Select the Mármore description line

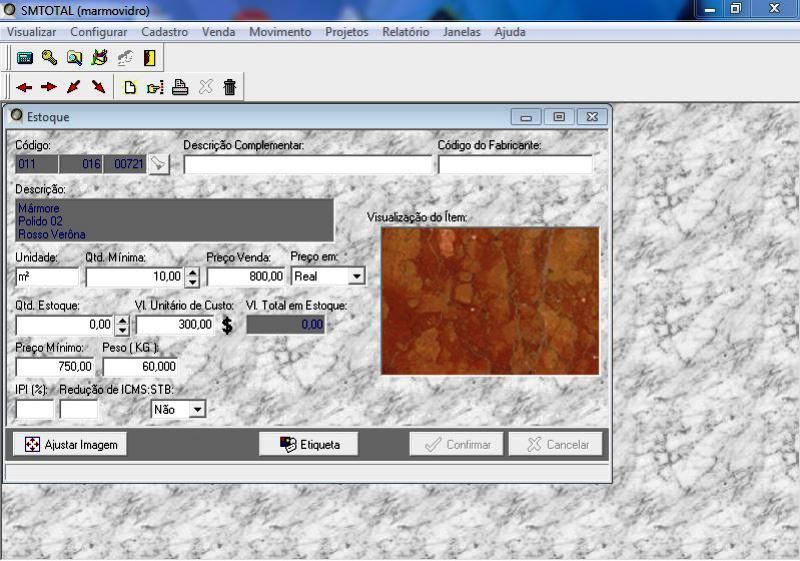point(39,208)
